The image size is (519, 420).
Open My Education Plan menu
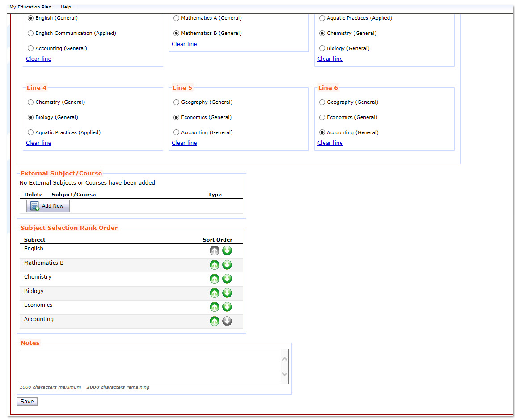[30, 7]
